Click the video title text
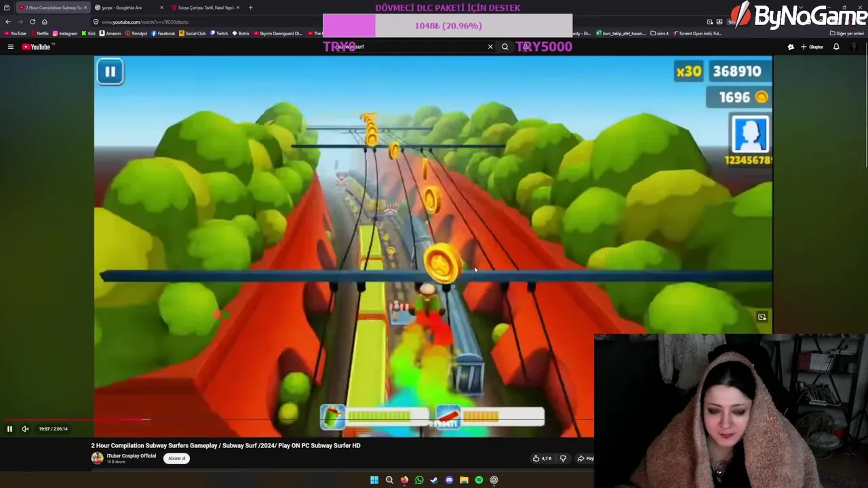The height and width of the screenshot is (488, 868). pyautogui.click(x=226, y=445)
